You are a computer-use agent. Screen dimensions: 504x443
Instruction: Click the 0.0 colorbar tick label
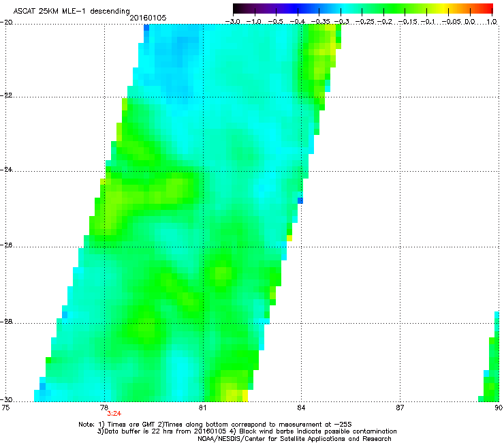(470, 22)
